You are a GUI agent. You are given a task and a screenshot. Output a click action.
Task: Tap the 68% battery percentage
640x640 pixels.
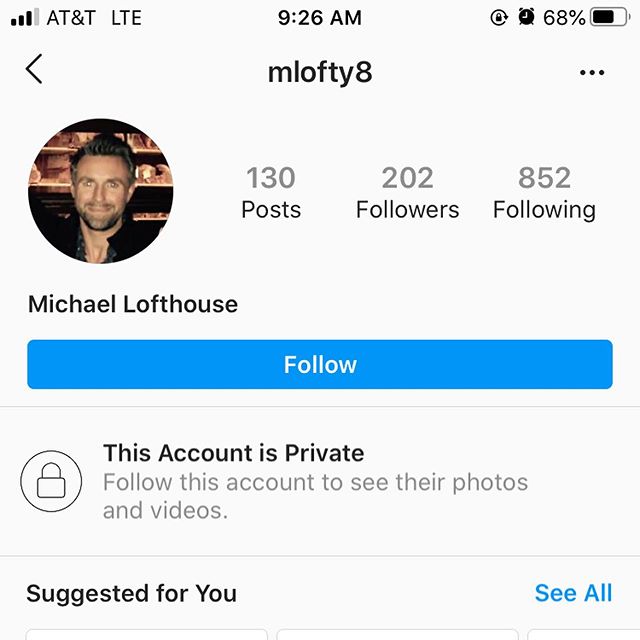tap(564, 18)
